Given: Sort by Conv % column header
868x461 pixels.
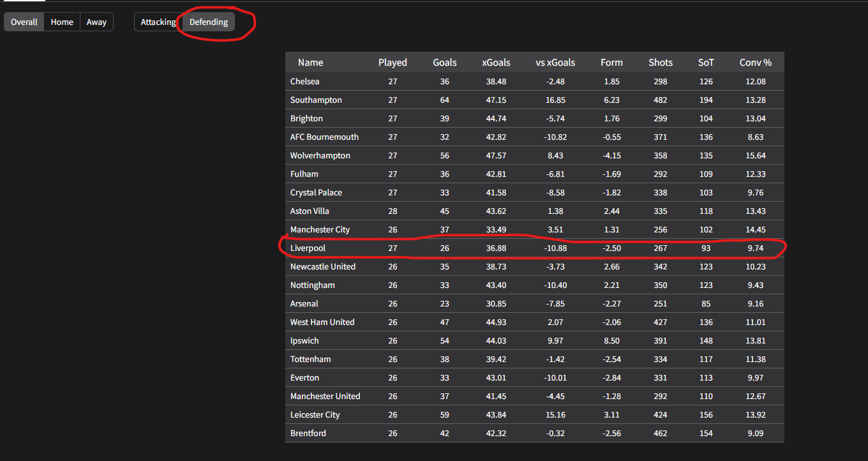Looking at the screenshot, I should 756,63.
